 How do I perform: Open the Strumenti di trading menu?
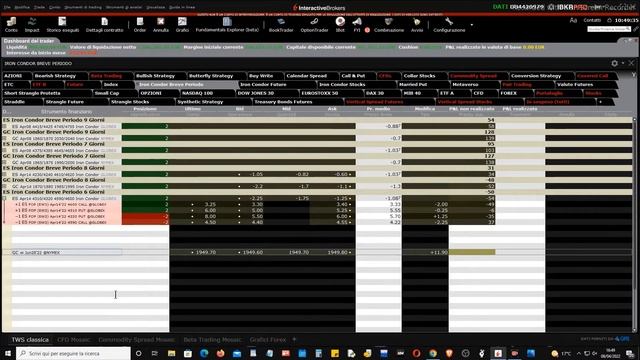coord(83,7)
